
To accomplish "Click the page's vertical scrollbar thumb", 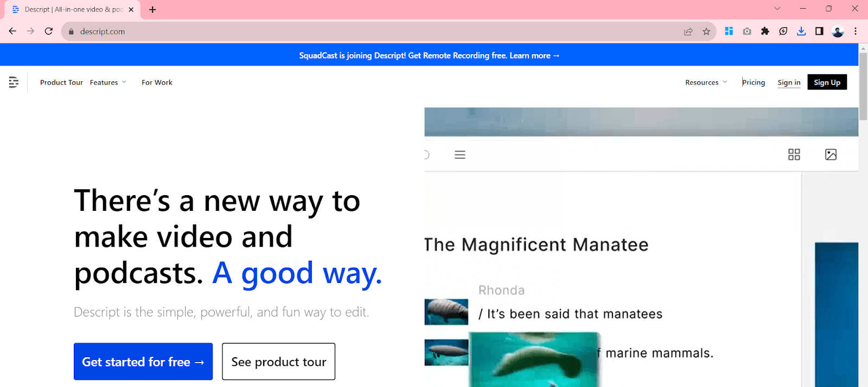I will click(x=863, y=86).
